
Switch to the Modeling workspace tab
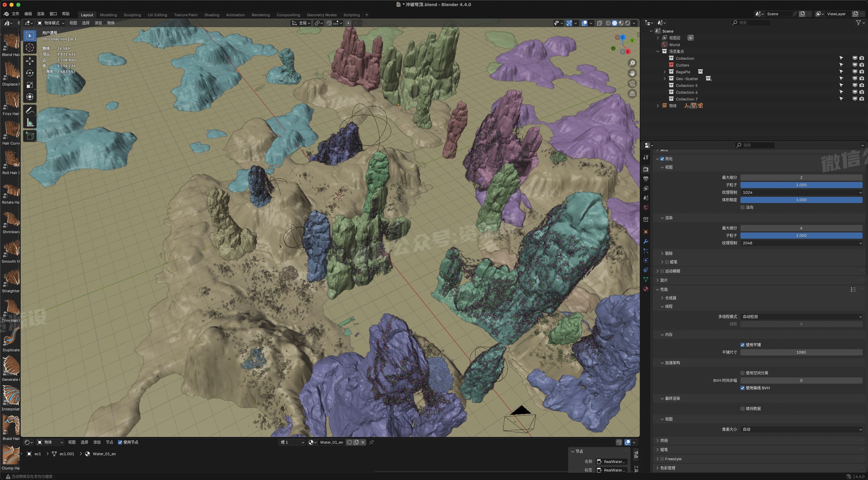108,15
